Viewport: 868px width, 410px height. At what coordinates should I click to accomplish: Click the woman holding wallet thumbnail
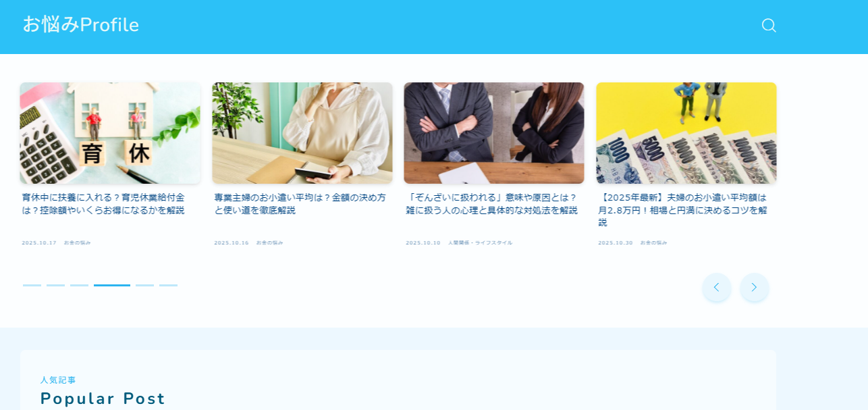(302, 132)
